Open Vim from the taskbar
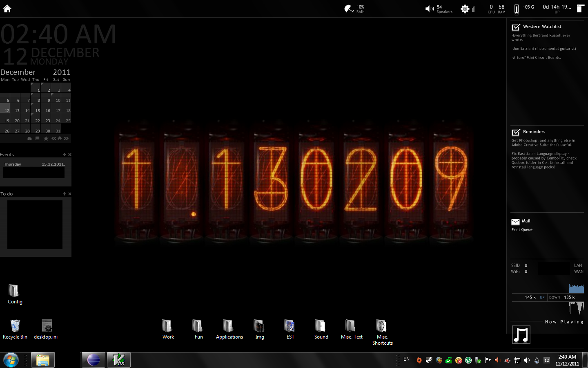Viewport: 588px width, 368px height. coord(119,360)
